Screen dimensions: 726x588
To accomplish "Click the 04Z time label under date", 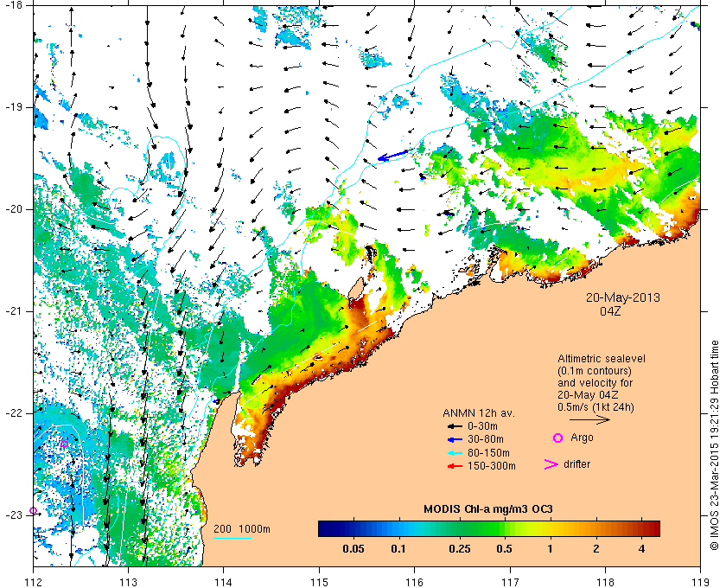I will pos(610,311).
